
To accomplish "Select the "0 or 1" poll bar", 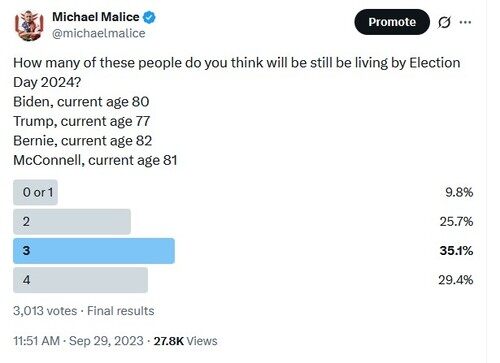I will pyautogui.click(x=35, y=192).
